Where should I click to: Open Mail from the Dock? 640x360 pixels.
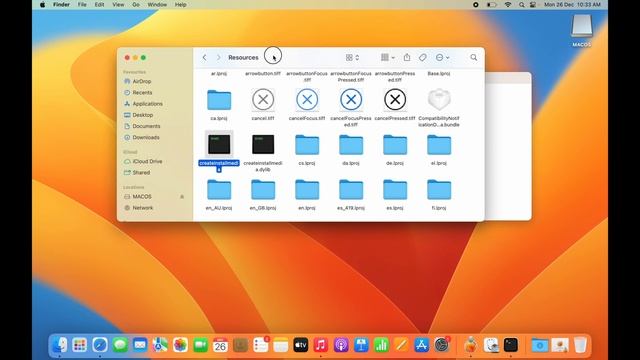(x=140, y=345)
